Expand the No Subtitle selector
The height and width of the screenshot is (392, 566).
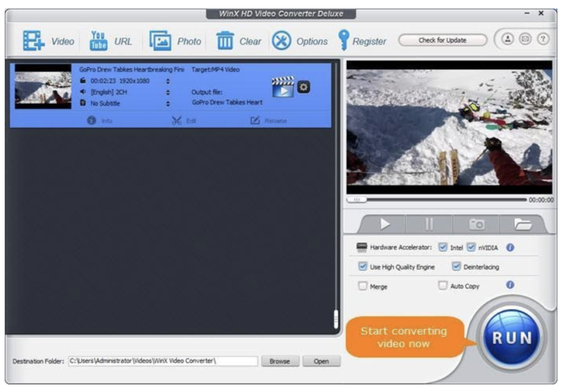coord(168,103)
